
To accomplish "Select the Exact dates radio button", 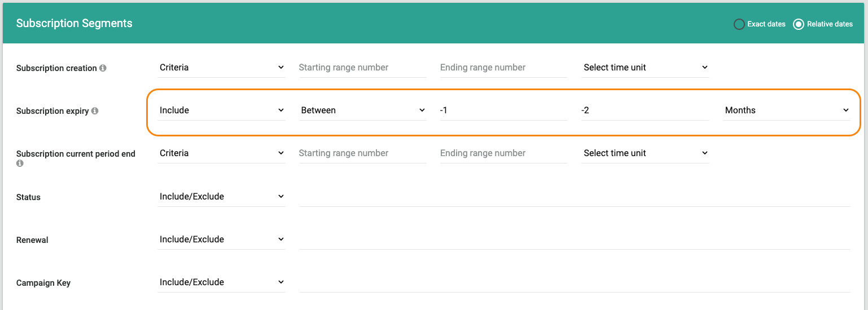I will (x=739, y=24).
